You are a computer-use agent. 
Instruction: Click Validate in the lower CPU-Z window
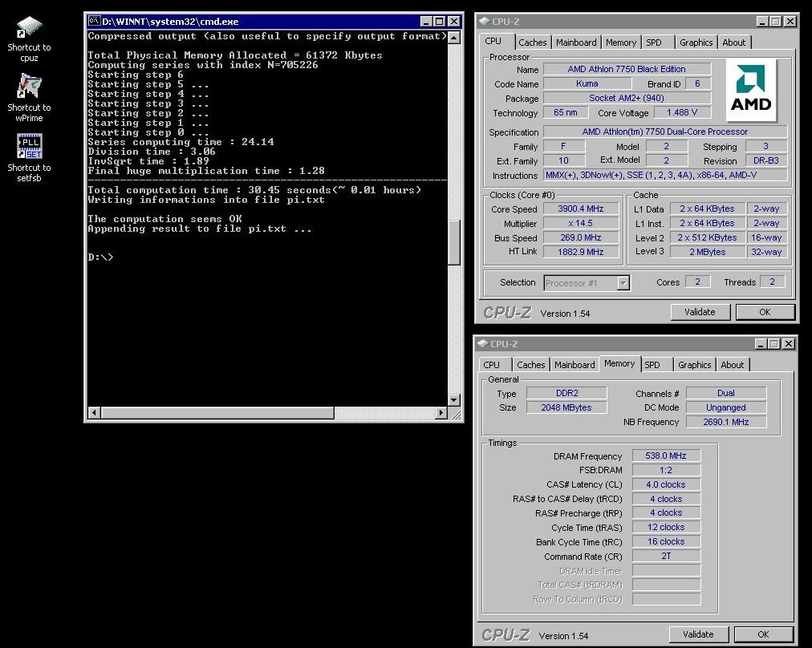[699, 634]
